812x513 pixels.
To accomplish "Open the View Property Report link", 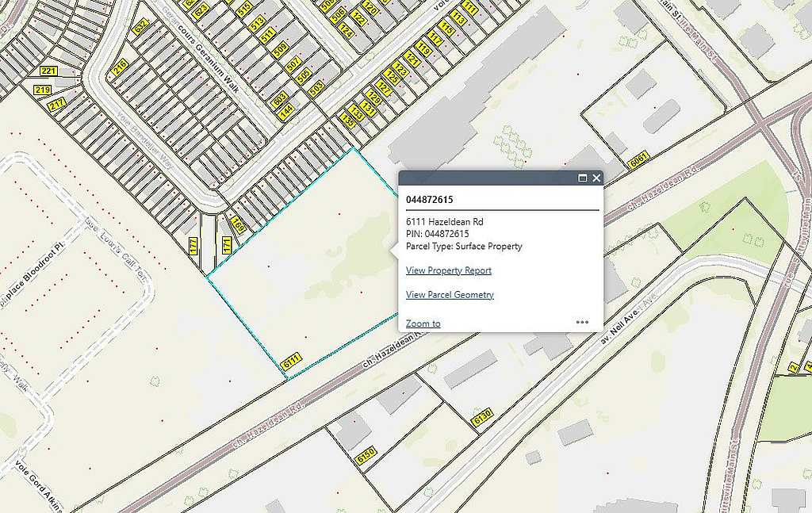I will 448,270.
